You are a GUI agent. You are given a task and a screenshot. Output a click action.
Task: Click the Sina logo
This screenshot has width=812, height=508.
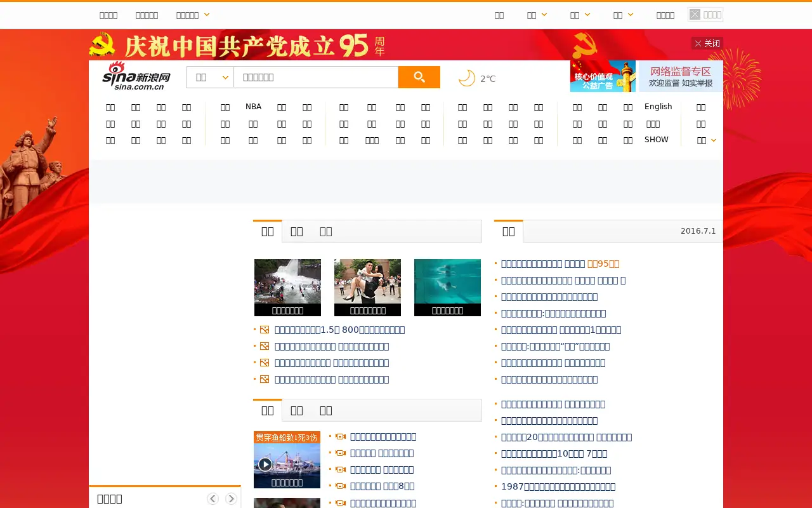[136, 76]
